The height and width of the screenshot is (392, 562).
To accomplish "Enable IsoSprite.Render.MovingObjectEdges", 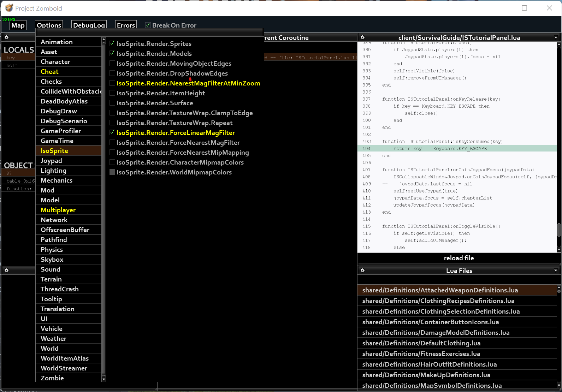I will [x=112, y=63].
